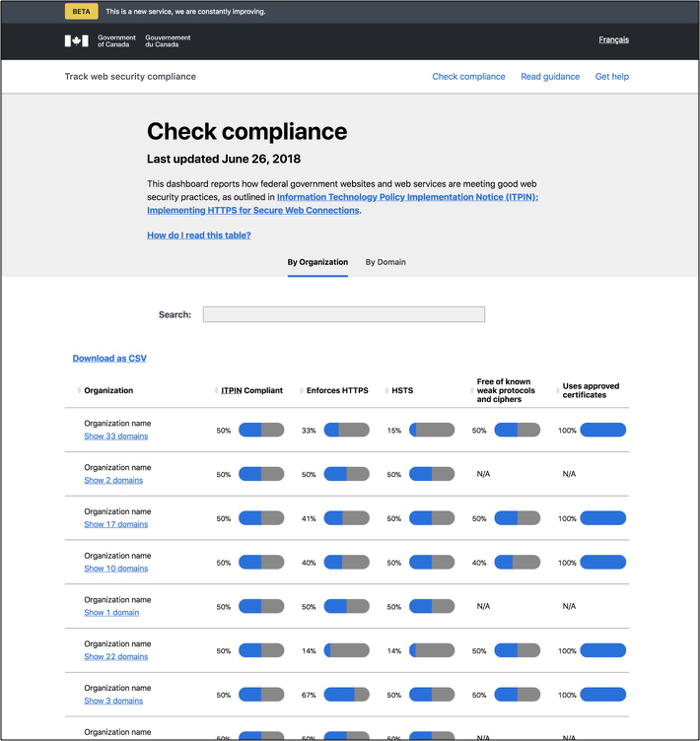Click the Government of Canada flag logo
700x741 pixels.
76,40
